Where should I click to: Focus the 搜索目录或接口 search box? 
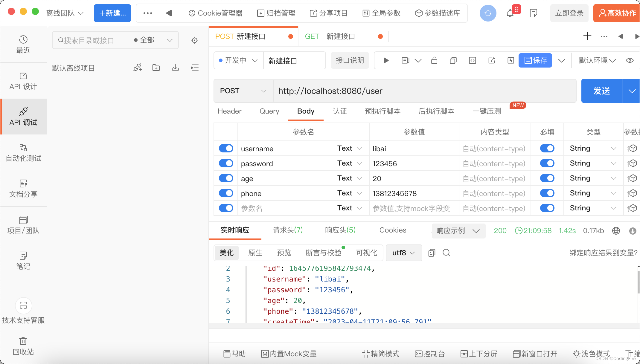(93, 40)
